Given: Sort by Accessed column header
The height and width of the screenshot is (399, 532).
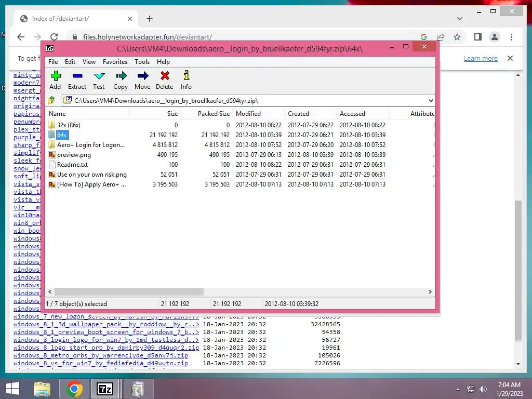Looking at the screenshot, I should [362, 114].
